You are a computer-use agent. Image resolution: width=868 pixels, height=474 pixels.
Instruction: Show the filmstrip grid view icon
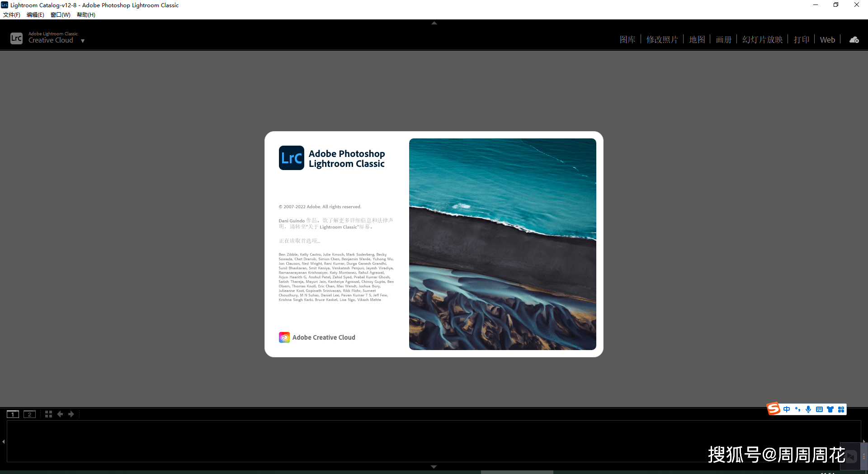[x=48, y=414]
